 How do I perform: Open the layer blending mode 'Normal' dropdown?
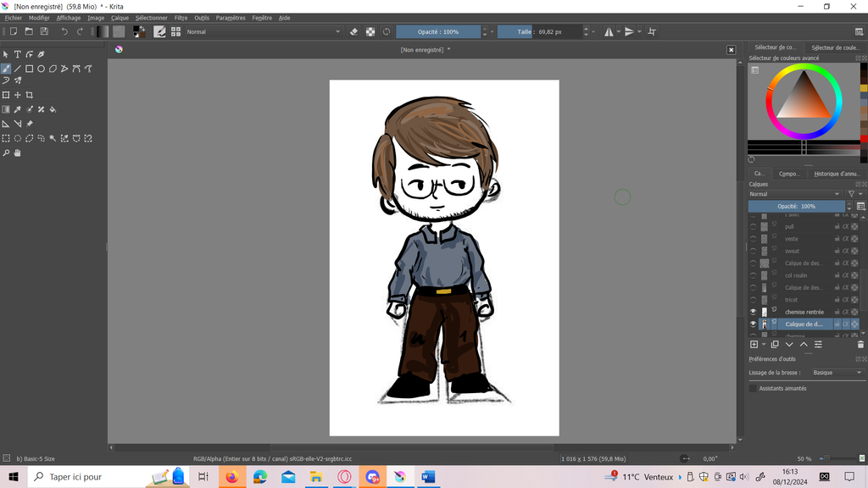(795, 194)
